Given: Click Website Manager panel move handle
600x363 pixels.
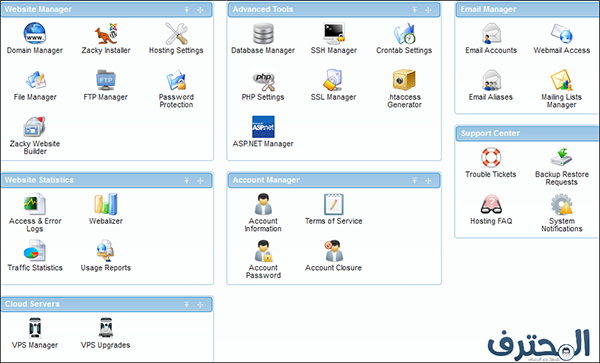Looking at the screenshot, I should 201,10.
